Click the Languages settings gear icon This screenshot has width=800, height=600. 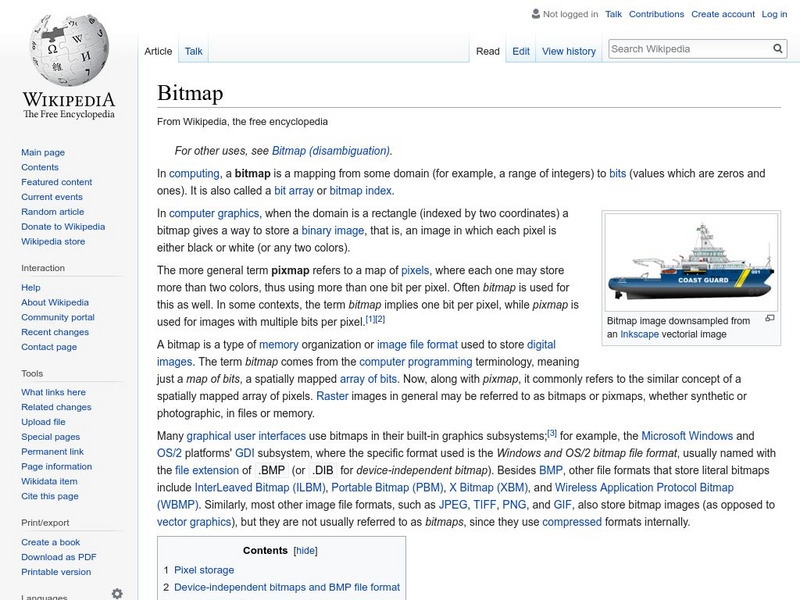(117, 593)
